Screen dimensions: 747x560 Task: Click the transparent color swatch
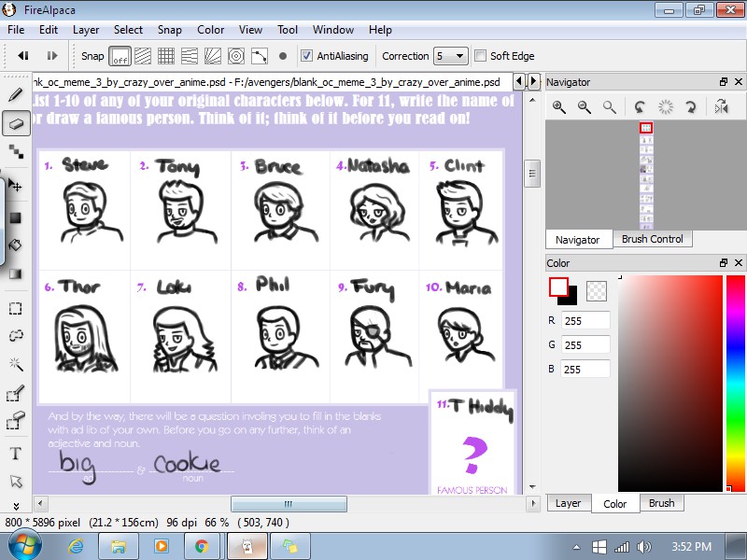click(597, 290)
